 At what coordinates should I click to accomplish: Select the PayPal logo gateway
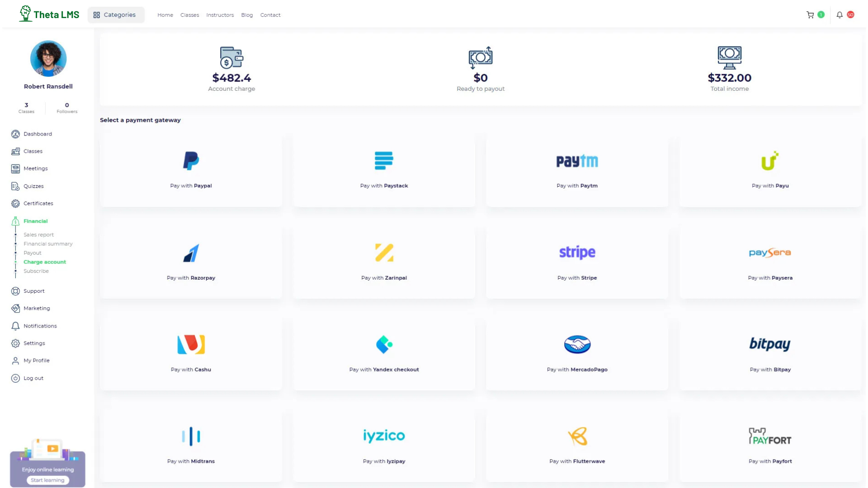(191, 161)
